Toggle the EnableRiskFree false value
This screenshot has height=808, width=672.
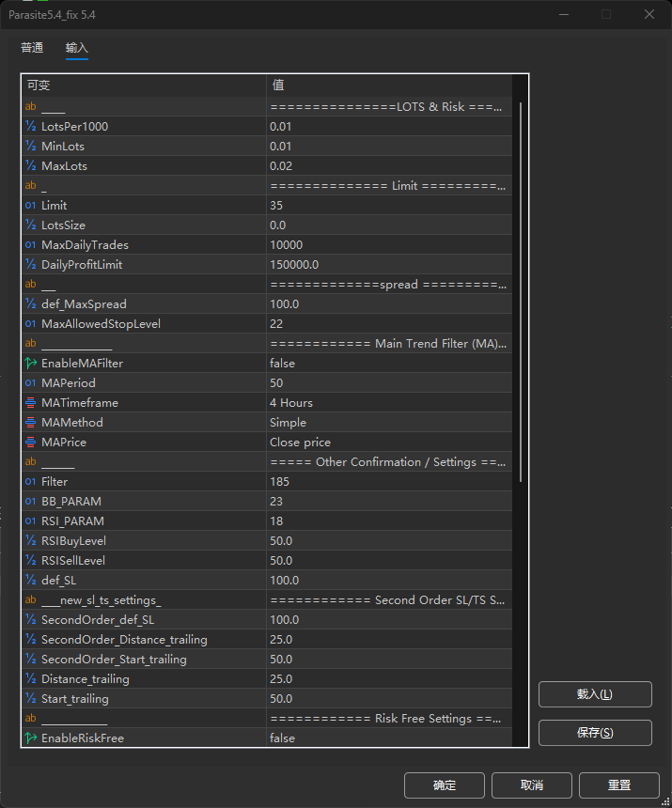pyautogui.click(x=388, y=738)
